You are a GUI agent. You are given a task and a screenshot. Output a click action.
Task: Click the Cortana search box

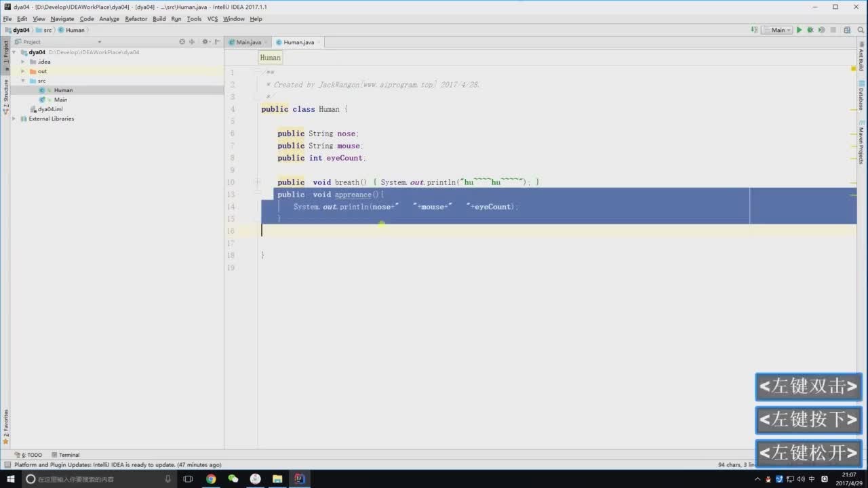(98, 479)
